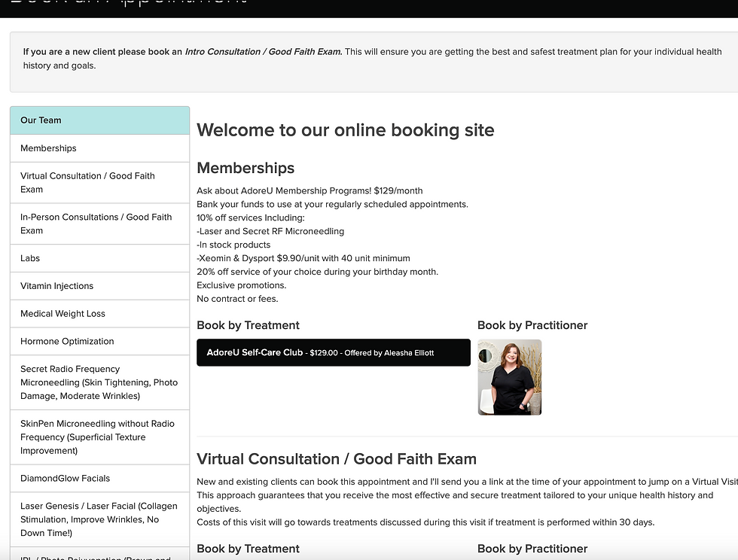The image size is (738, 560).
Task: Click the Welcome to our online booking site heading
Action: (346, 130)
